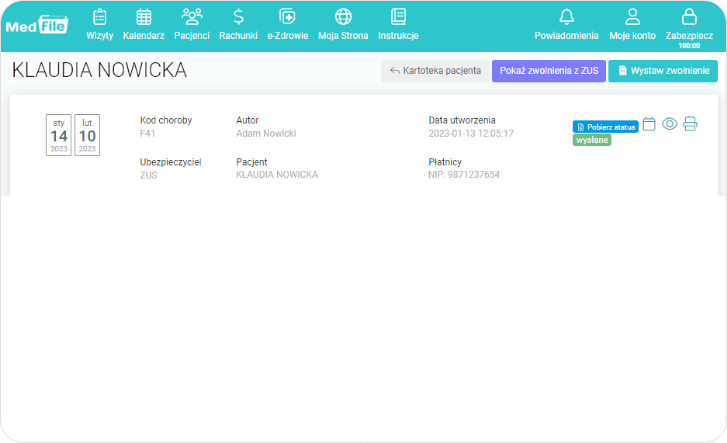Click Pokaż zwolnienia z ZUS button
Image resolution: width=727 pixels, height=443 pixels.
[549, 71]
